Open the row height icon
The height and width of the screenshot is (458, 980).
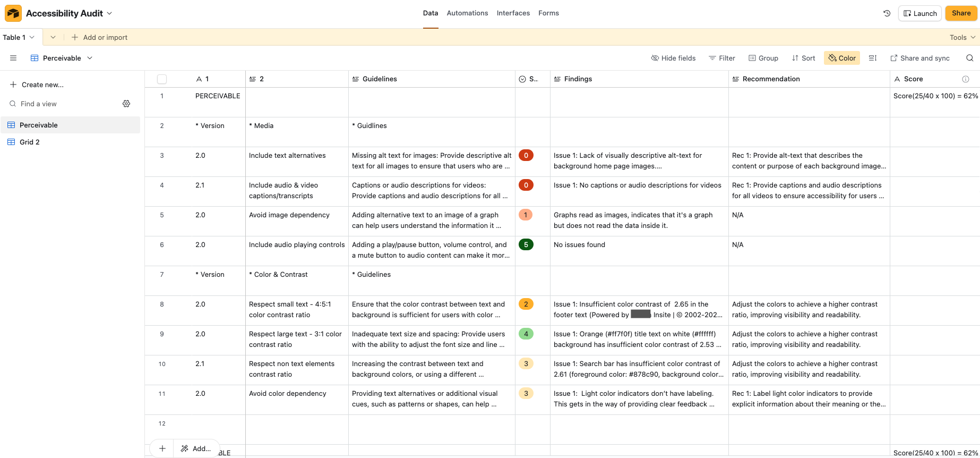[872, 58]
